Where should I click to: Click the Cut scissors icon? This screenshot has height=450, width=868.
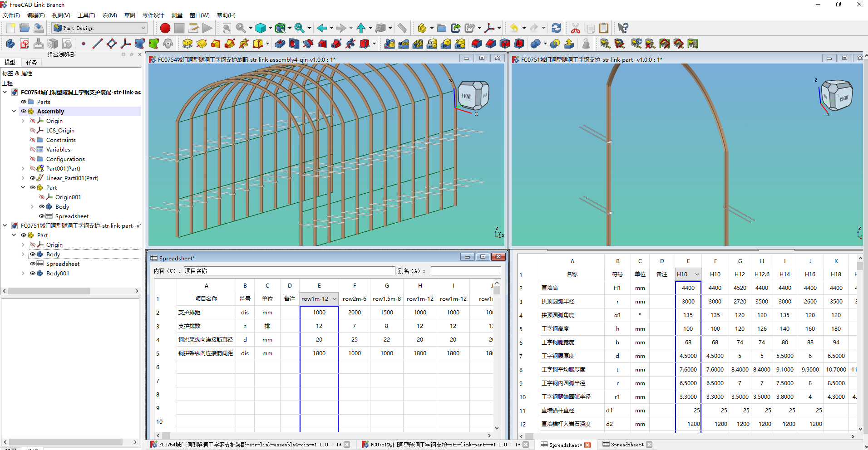click(576, 28)
